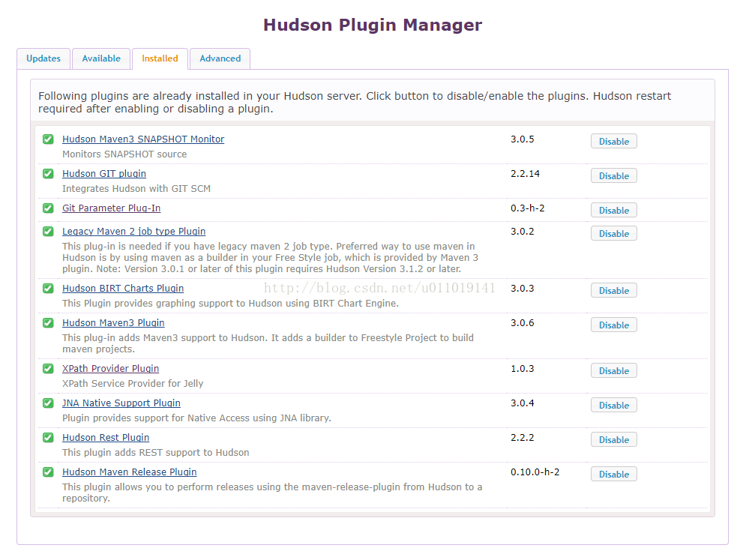Disable the Git Parameter Plug-In
The image size is (746, 560).
pos(614,211)
